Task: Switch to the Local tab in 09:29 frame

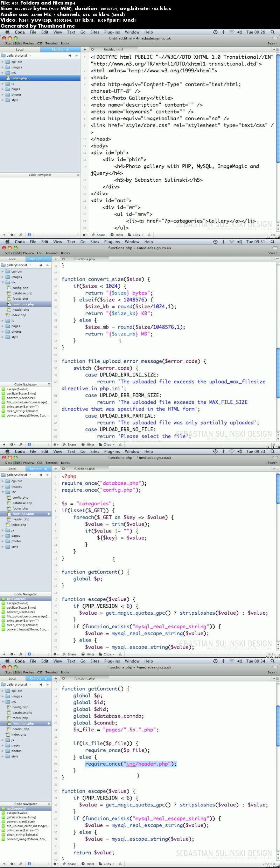Action: (20, 50)
